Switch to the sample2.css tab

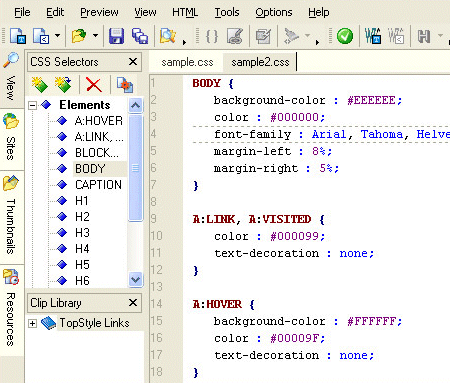pos(260,62)
